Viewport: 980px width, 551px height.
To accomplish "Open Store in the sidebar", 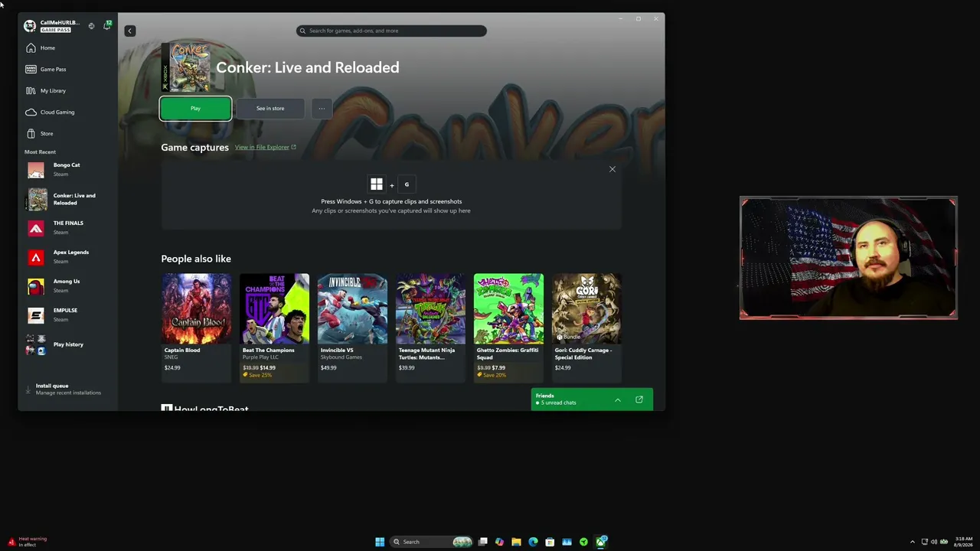I will click(x=68, y=133).
